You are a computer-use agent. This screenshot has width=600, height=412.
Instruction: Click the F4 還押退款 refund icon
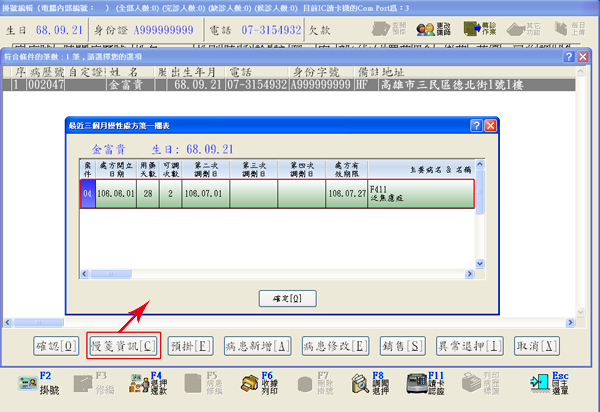(143, 382)
